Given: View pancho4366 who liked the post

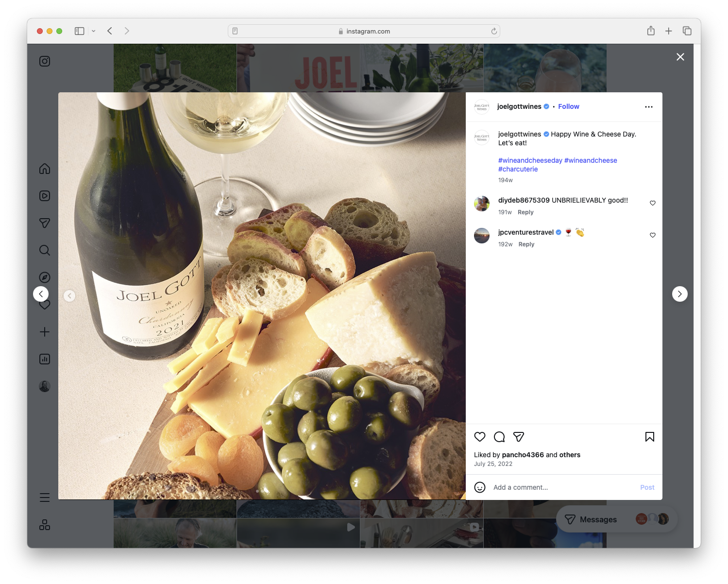Looking at the screenshot, I should [x=523, y=455].
